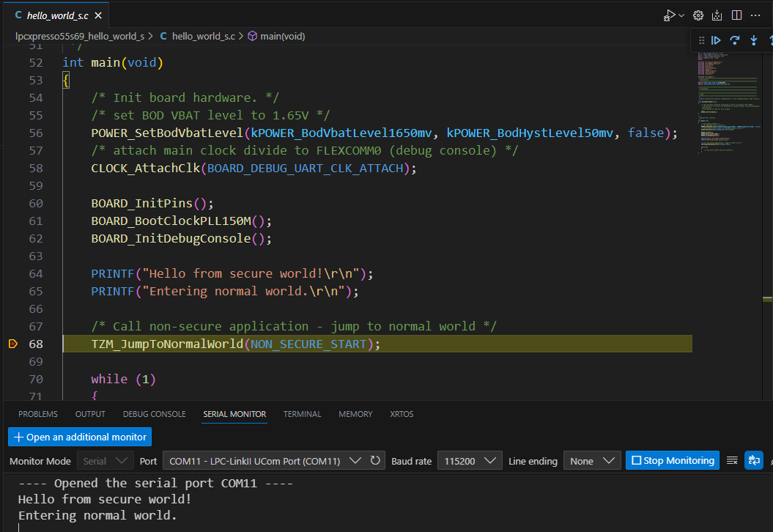
Task: Open the Line ending dropdown
Action: point(592,461)
